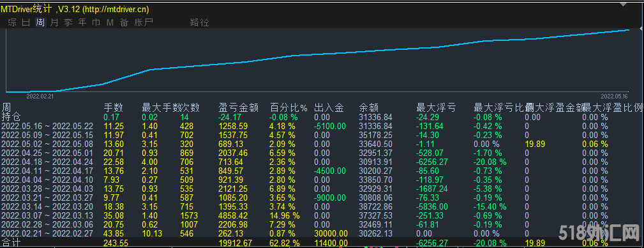644x248 pixels.
Task: Click the total lots value 243.55
Action: coord(116,243)
